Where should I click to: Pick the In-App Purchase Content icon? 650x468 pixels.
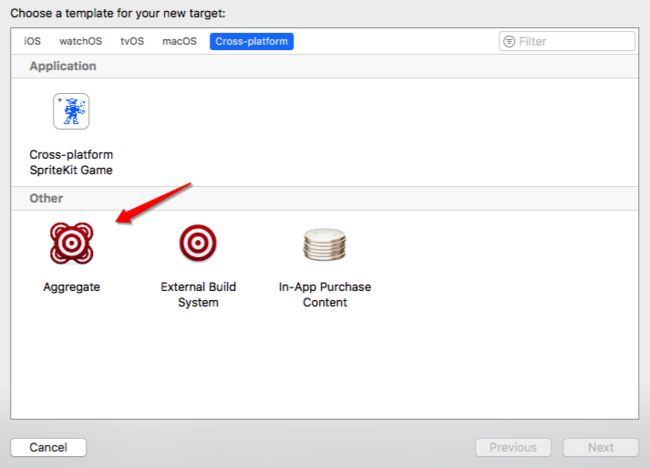[325, 245]
